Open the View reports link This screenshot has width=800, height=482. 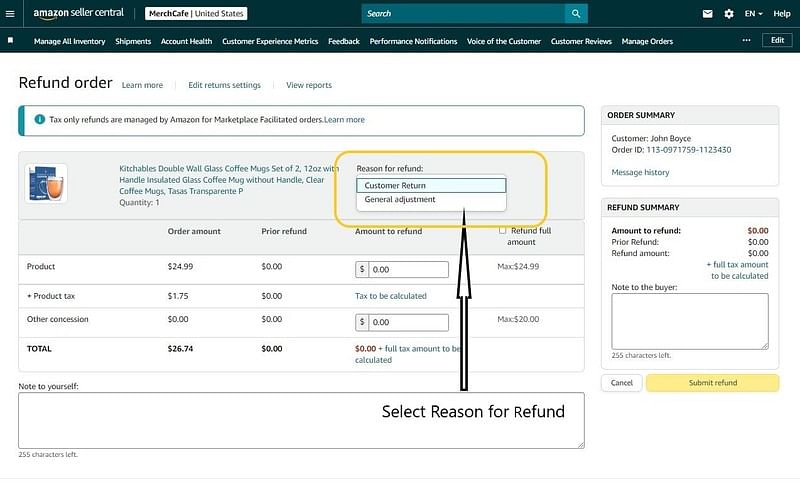point(309,85)
